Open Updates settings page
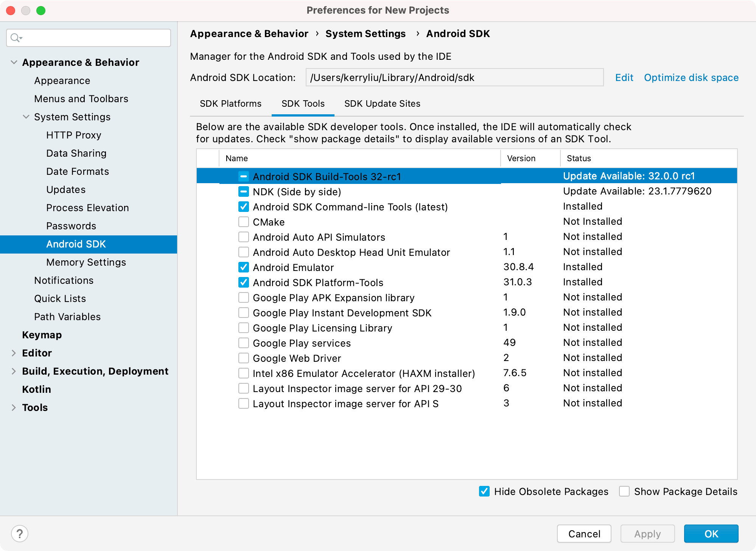Screen dimensions: 756x551 [66, 190]
